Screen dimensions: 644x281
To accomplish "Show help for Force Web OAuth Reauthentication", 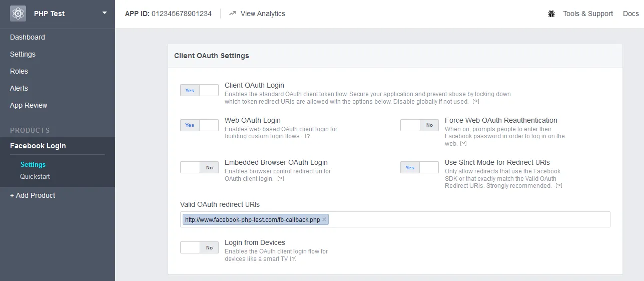I will tap(463, 144).
